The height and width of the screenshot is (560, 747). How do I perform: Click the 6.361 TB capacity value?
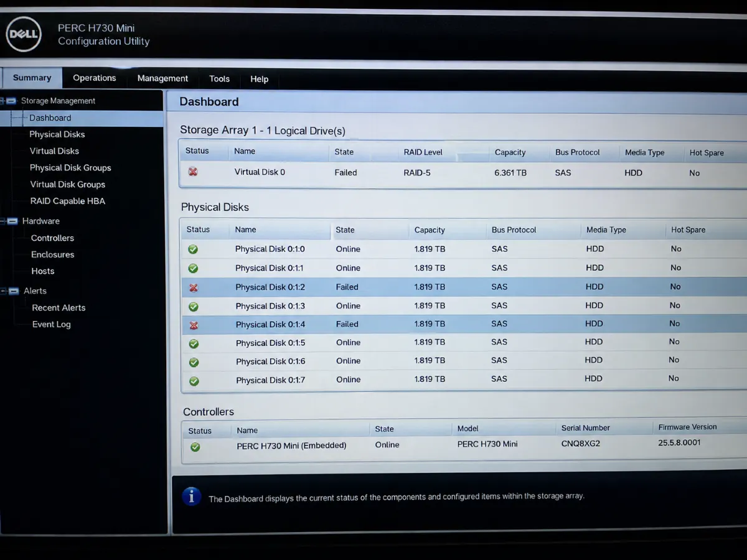[510, 172]
